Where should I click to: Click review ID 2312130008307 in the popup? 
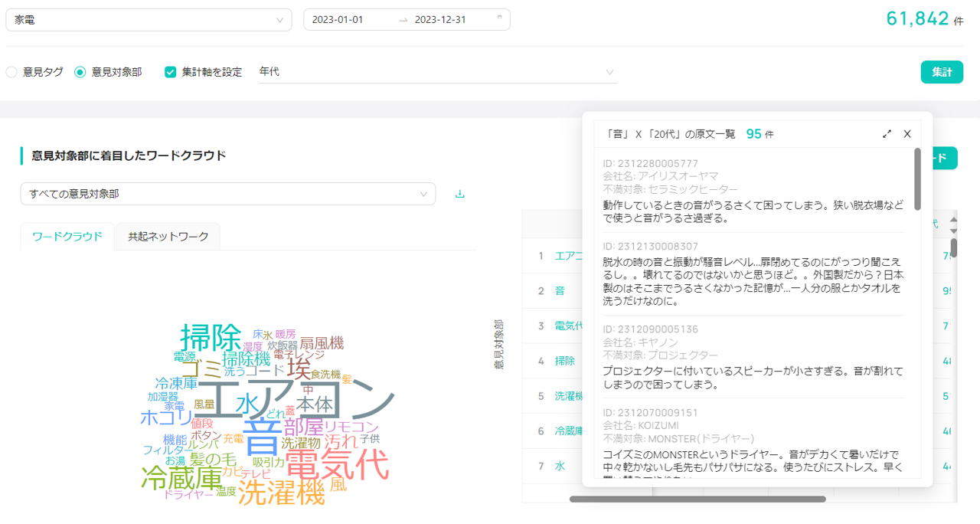(650, 246)
